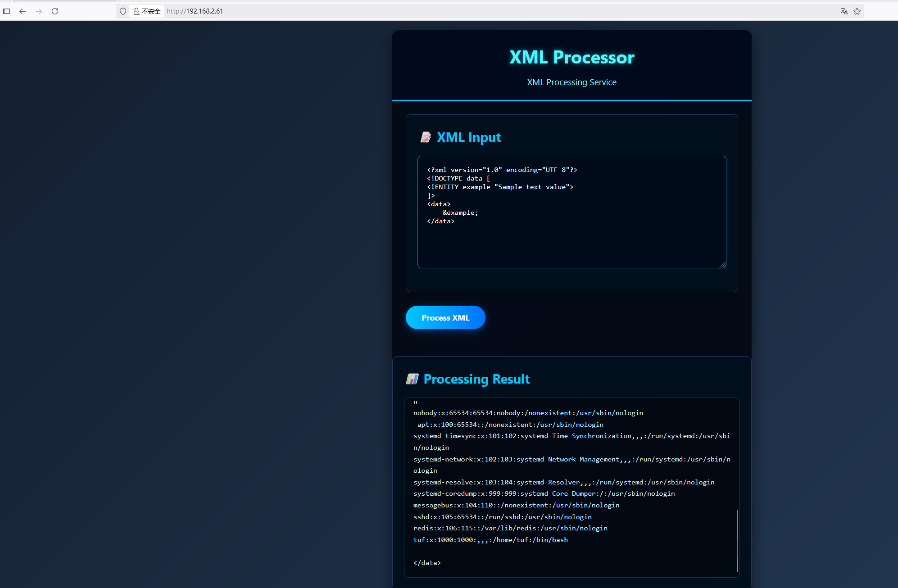Click inside the XML input textarea

pyautogui.click(x=571, y=243)
